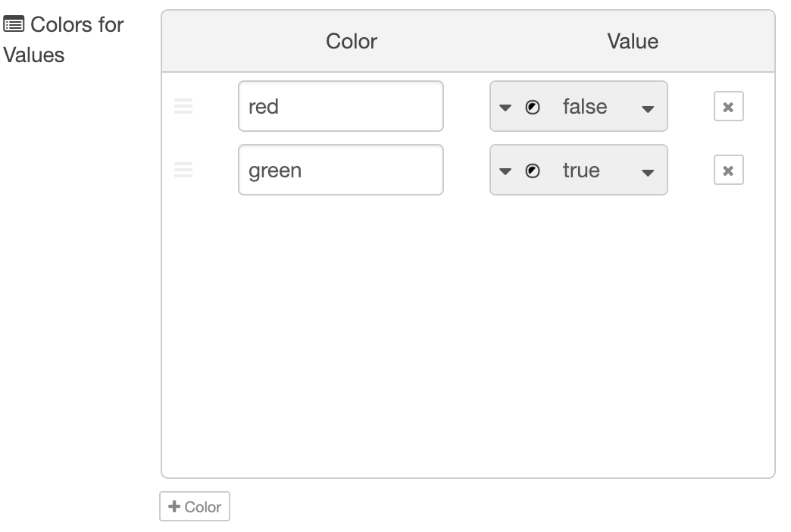This screenshot has width=791, height=532.
Task: Delete the green color row
Action: click(x=728, y=171)
